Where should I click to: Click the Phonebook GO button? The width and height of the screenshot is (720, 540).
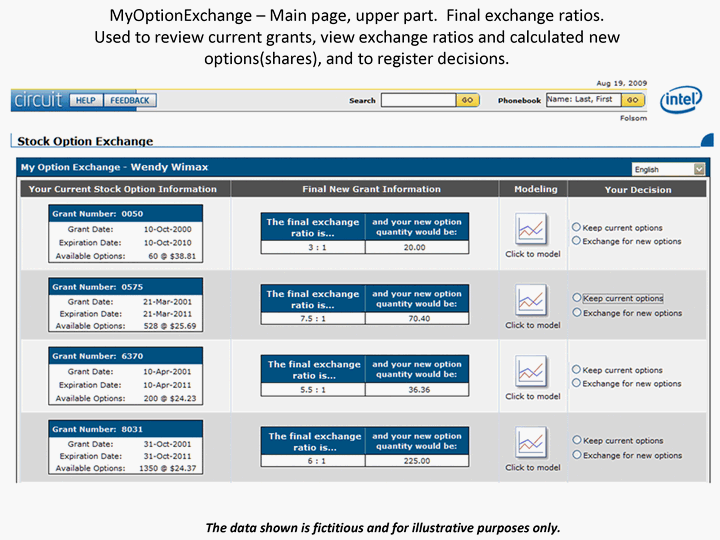click(632, 100)
